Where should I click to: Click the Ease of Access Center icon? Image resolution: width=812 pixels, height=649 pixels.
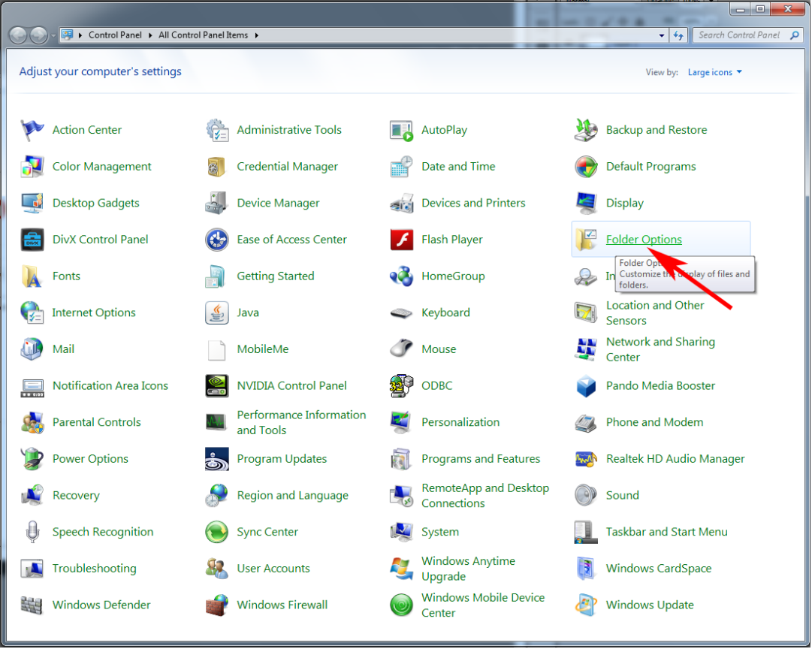pos(216,240)
